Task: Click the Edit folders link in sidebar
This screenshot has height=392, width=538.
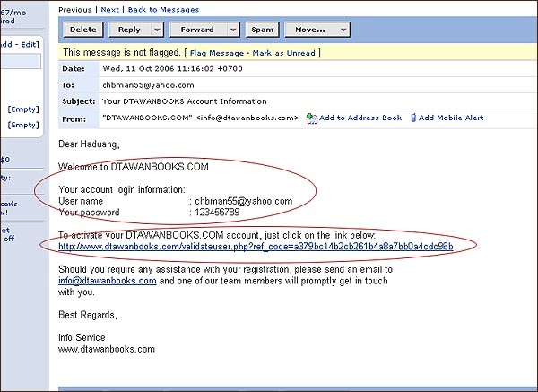Action: [30, 44]
